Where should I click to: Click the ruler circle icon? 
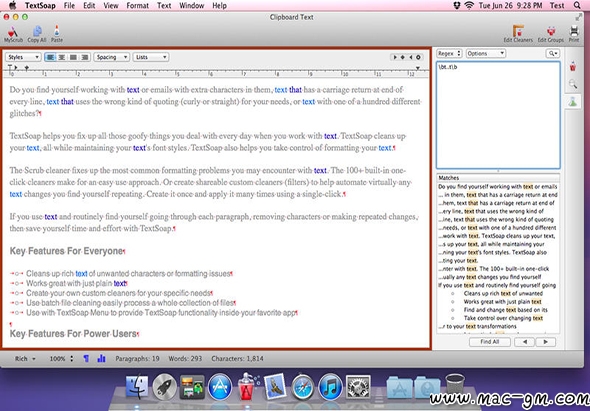pos(418,57)
